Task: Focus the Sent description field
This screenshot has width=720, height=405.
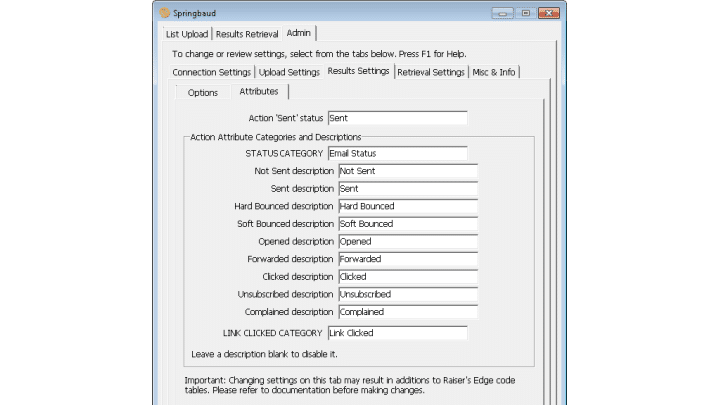Action: tap(408, 189)
